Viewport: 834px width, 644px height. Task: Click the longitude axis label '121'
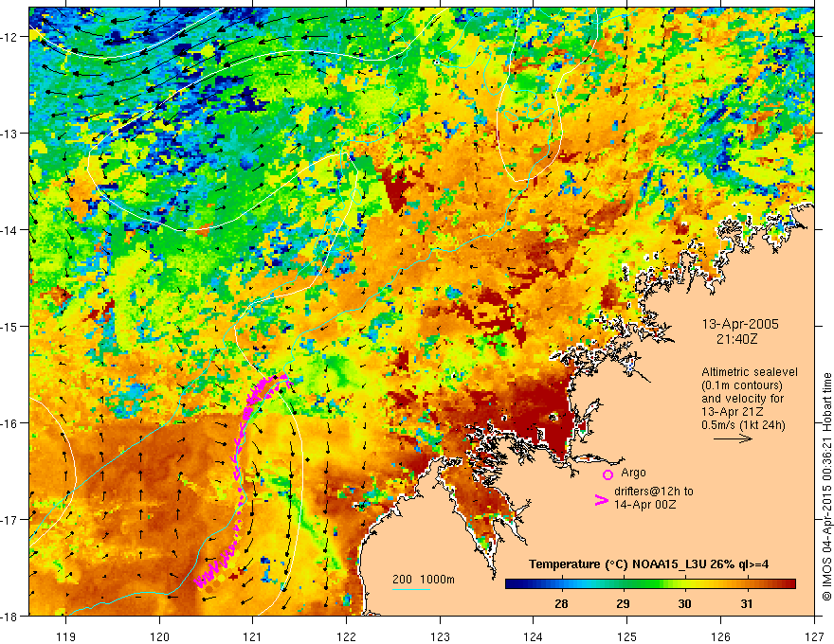(253, 636)
